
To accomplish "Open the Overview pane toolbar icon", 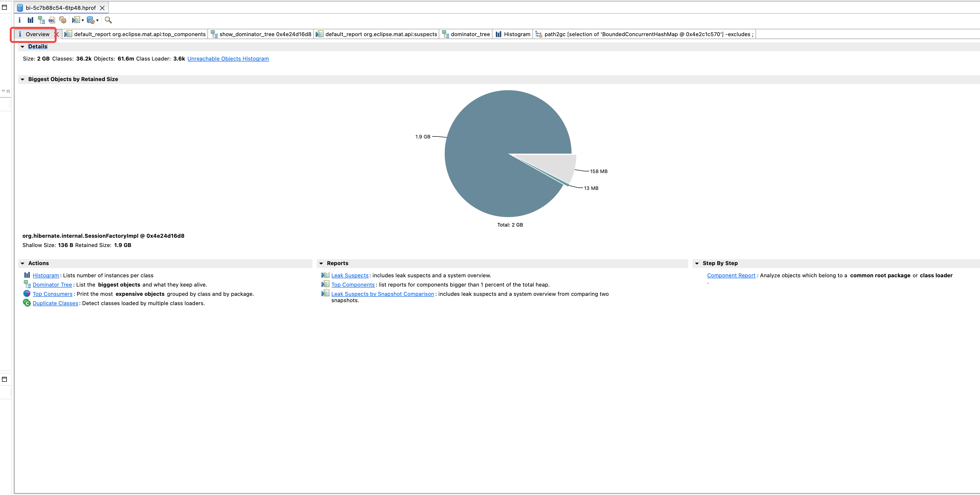I will pos(20,20).
